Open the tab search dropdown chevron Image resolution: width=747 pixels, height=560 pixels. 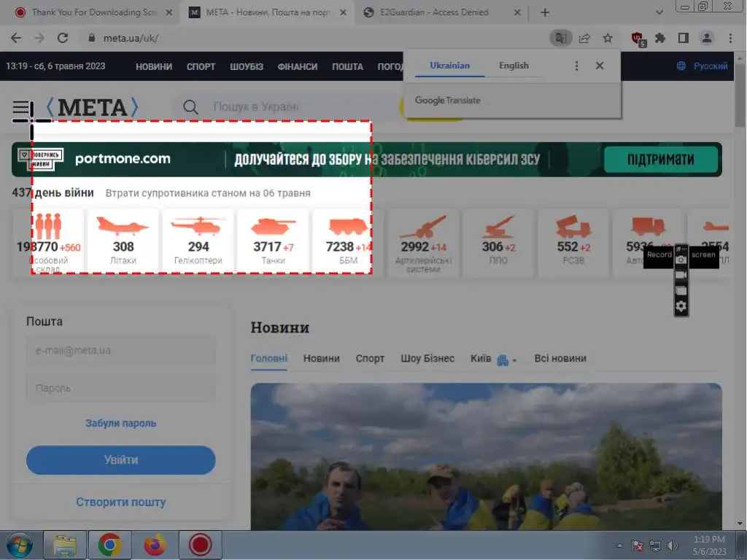click(x=659, y=13)
